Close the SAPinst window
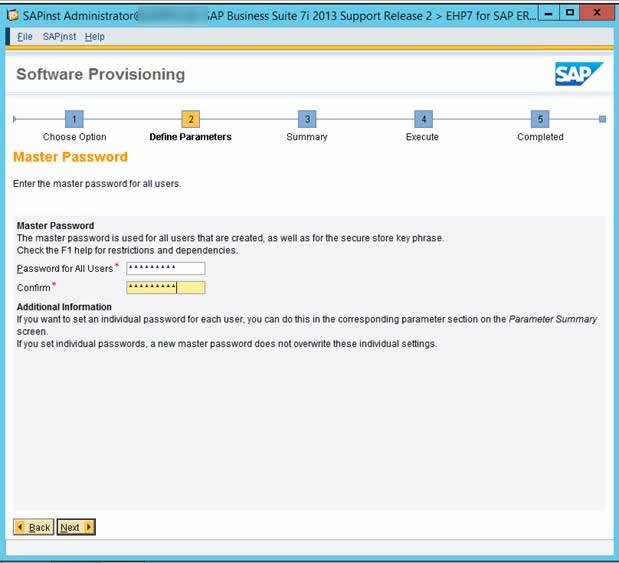 coord(596,13)
